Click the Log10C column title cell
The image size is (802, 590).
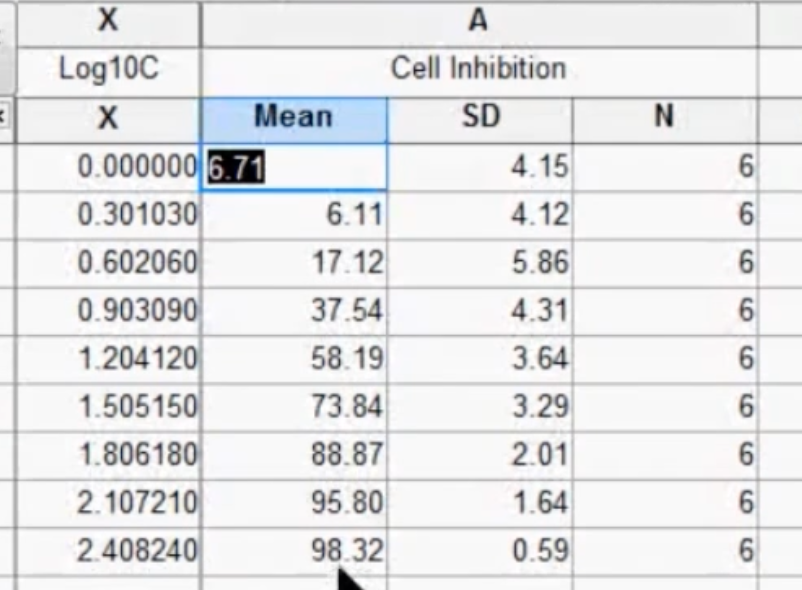pyautogui.click(x=108, y=69)
